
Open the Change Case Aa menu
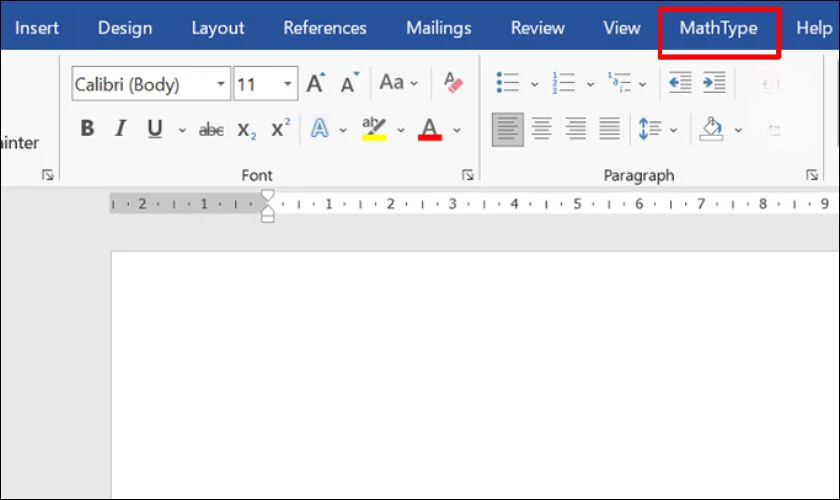tap(398, 83)
